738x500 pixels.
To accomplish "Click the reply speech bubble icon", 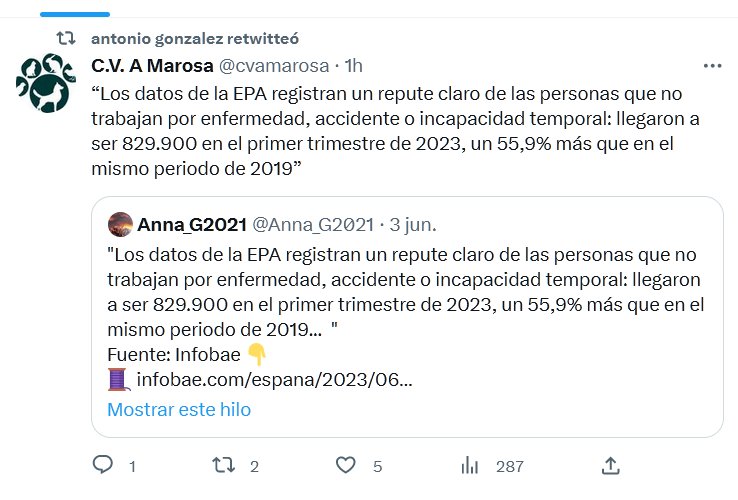I will [102, 465].
